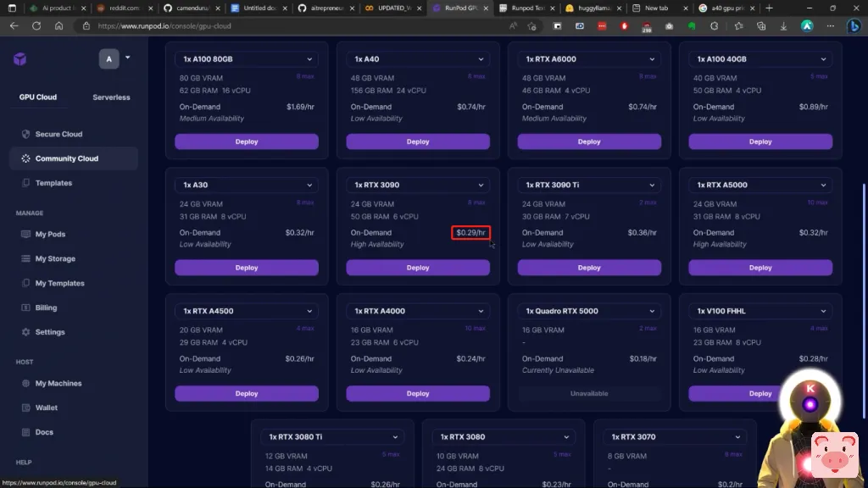This screenshot has width=868, height=488.
Task: Open the Billing icon
Action: click(x=25, y=307)
